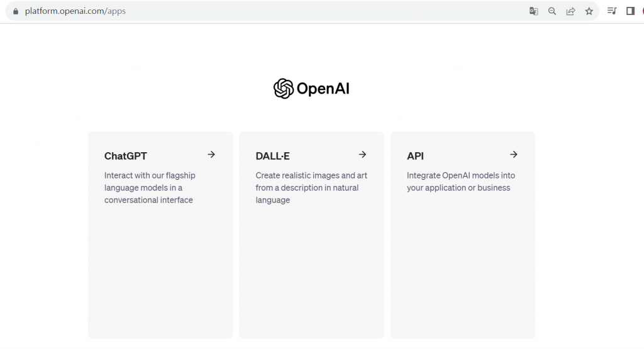
Task: Click the zoom magnifier icon in address bar
Action: click(552, 11)
